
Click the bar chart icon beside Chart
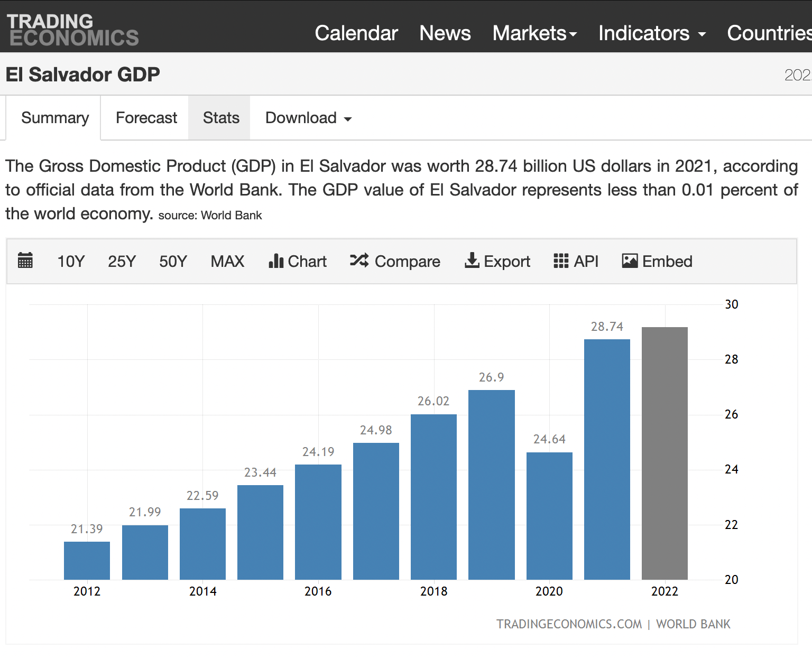pos(276,261)
